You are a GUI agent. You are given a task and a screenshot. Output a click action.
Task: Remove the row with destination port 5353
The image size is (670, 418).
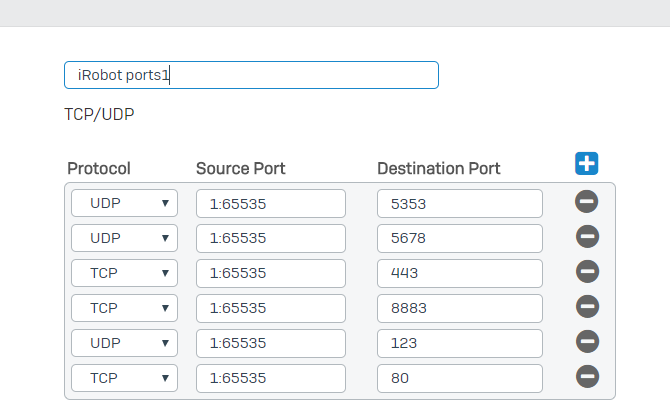(x=587, y=202)
